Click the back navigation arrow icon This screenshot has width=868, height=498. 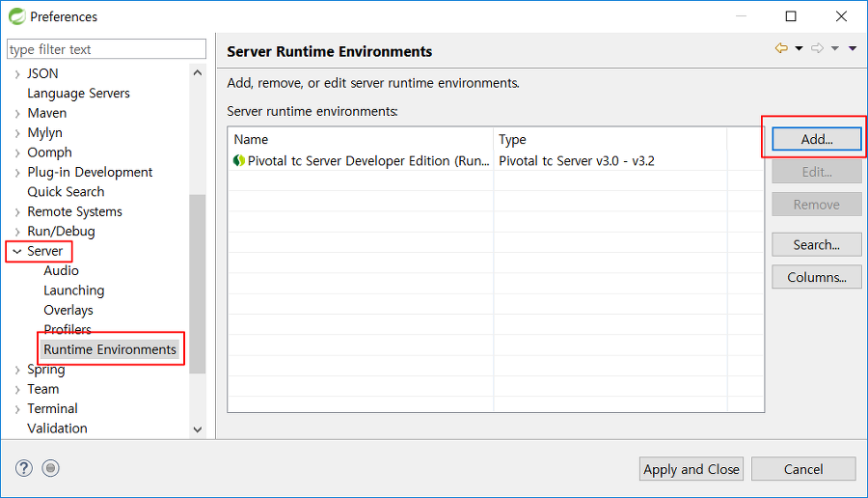pyautogui.click(x=781, y=48)
